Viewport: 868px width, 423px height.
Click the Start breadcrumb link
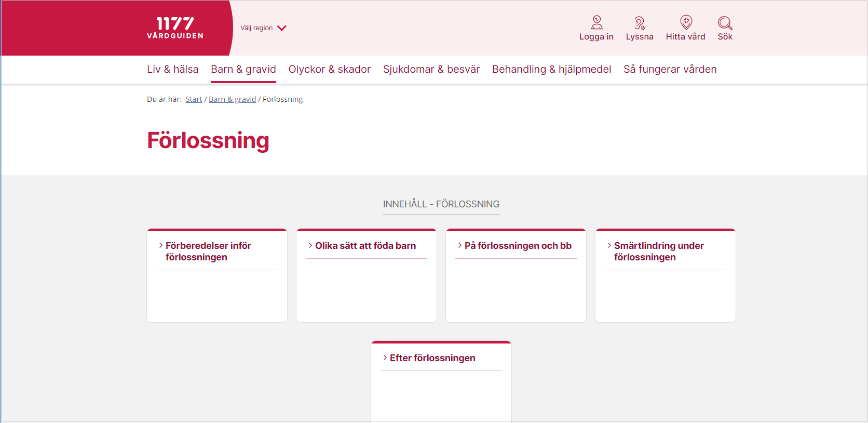(194, 99)
